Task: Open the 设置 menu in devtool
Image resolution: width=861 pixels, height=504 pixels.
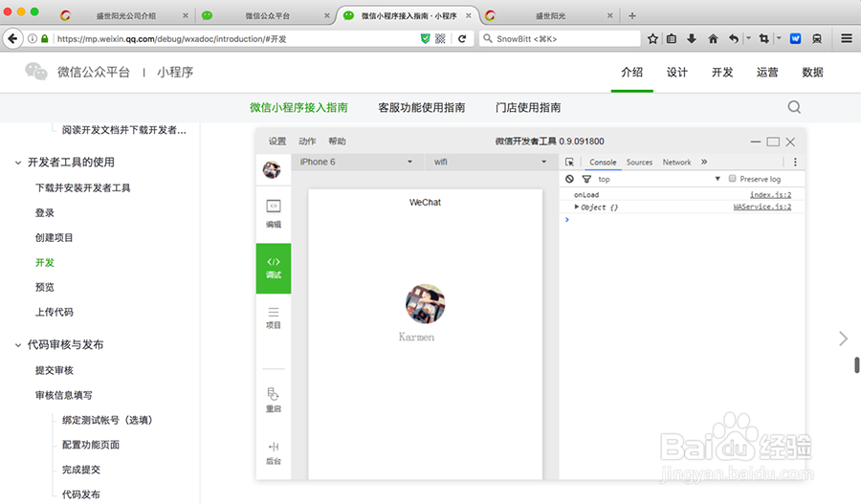Action: 277,142
